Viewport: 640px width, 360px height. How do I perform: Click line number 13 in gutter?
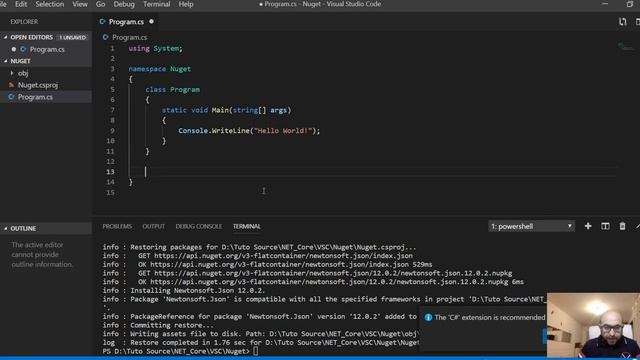(x=110, y=172)
